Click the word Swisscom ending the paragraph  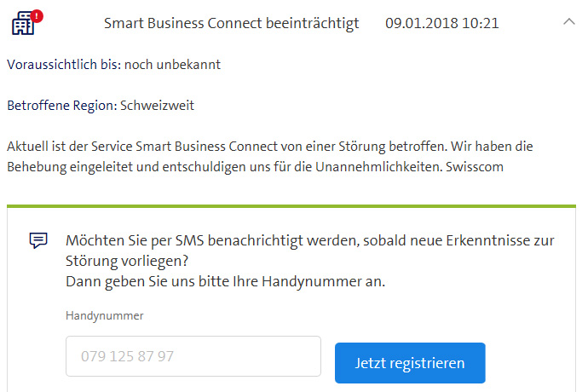point(475,166)
